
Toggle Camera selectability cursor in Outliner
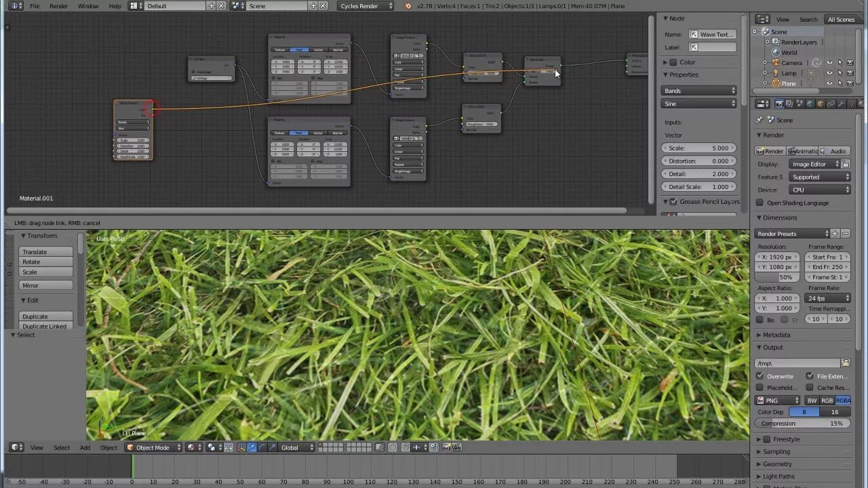tap(840, 63)
